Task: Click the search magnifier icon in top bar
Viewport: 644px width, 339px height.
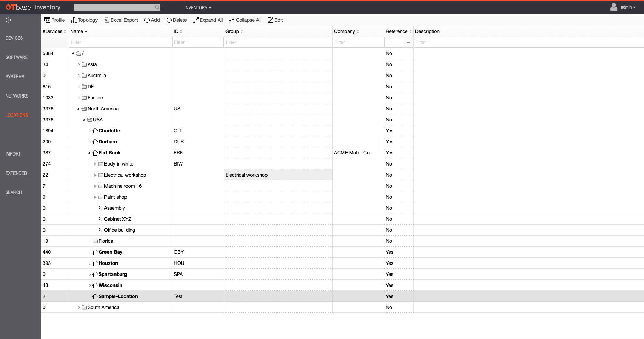Action: click(157, 7)
